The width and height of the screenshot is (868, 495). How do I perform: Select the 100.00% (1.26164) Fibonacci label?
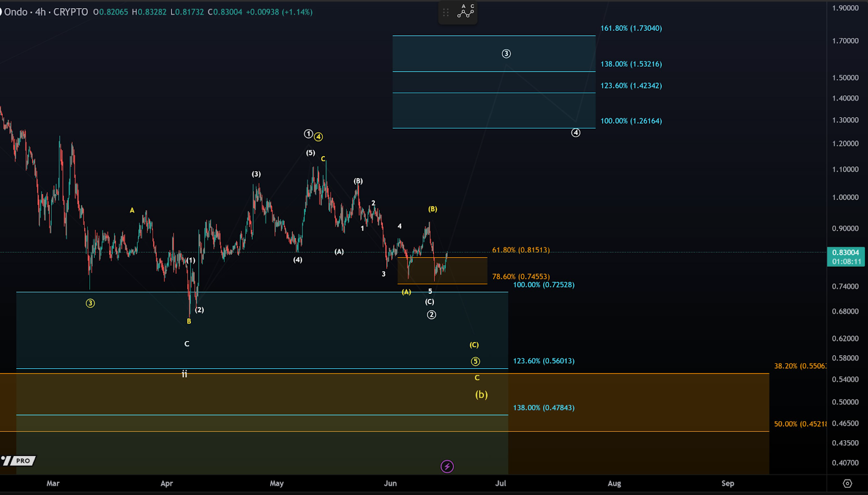(x=631, y=121)
